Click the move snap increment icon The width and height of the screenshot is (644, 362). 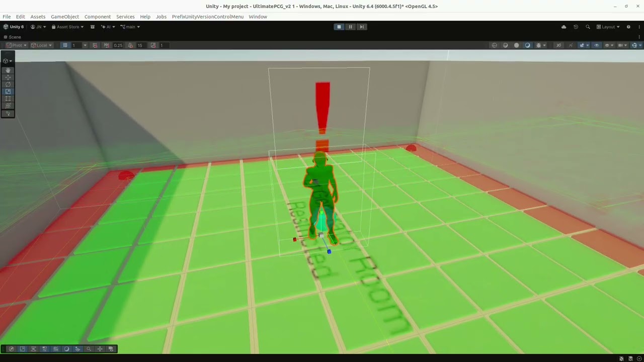pyautogui.click(x=106, y=45)
